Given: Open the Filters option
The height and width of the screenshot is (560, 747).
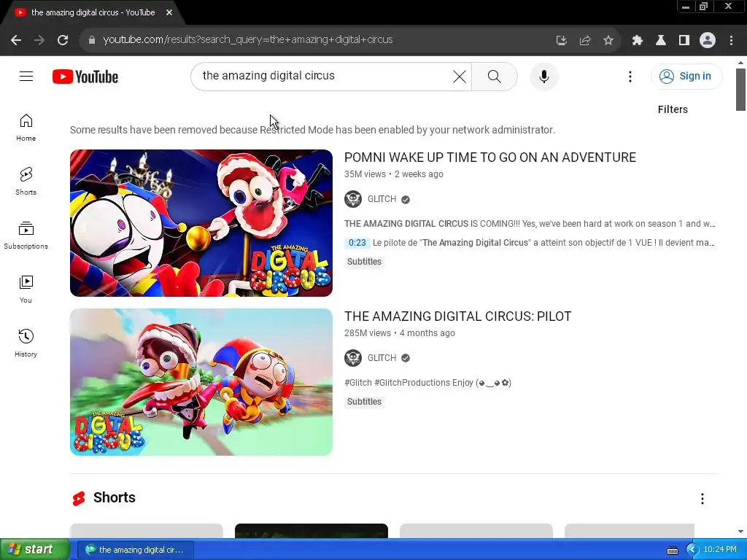Looking at the screenshot, I should [673, 109].
